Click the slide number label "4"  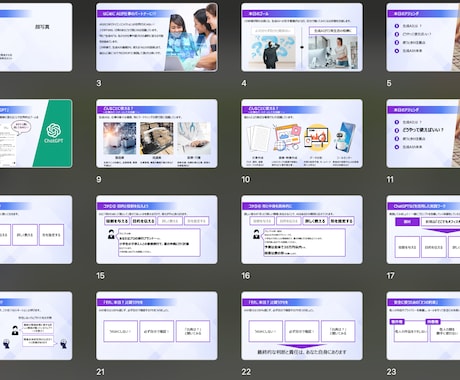pos(244,83)
